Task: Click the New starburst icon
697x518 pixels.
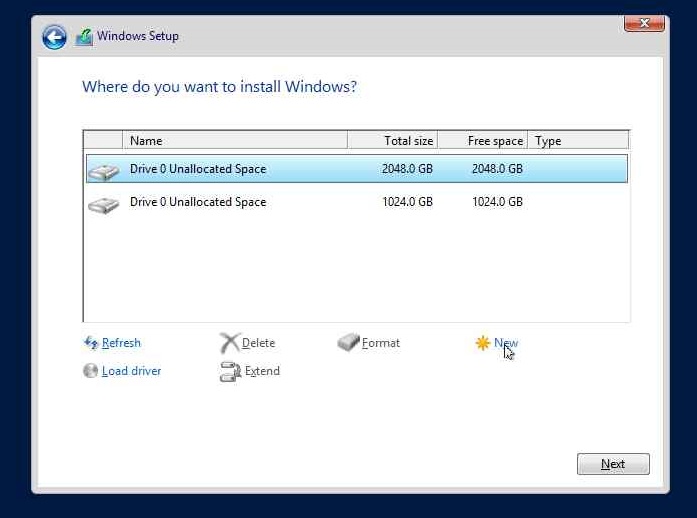Action: pyautogui.click(x=482, y=343)
